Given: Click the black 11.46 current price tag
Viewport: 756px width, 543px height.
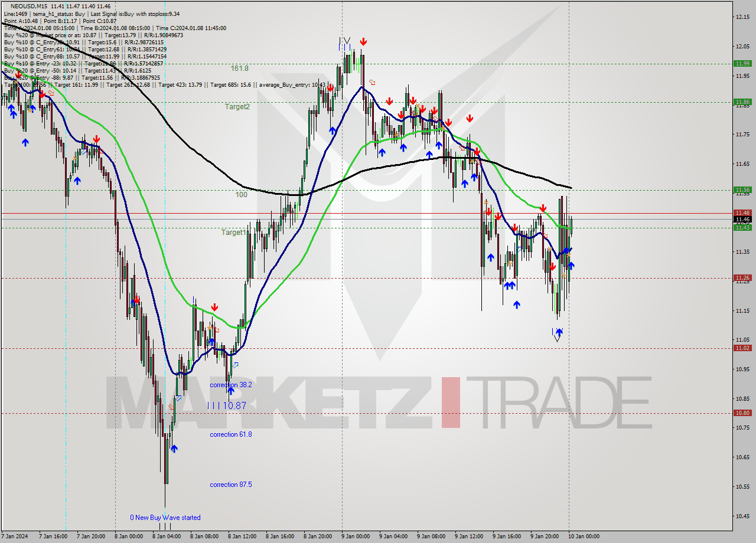Looking at the screenshot, I should click(742, 219).
